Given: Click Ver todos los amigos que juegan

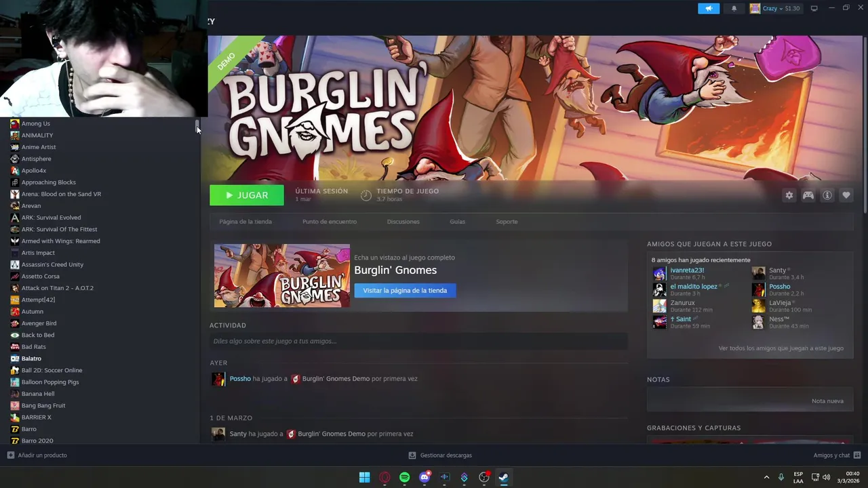Looking at the screenshot, I should [x=781, y=348].
